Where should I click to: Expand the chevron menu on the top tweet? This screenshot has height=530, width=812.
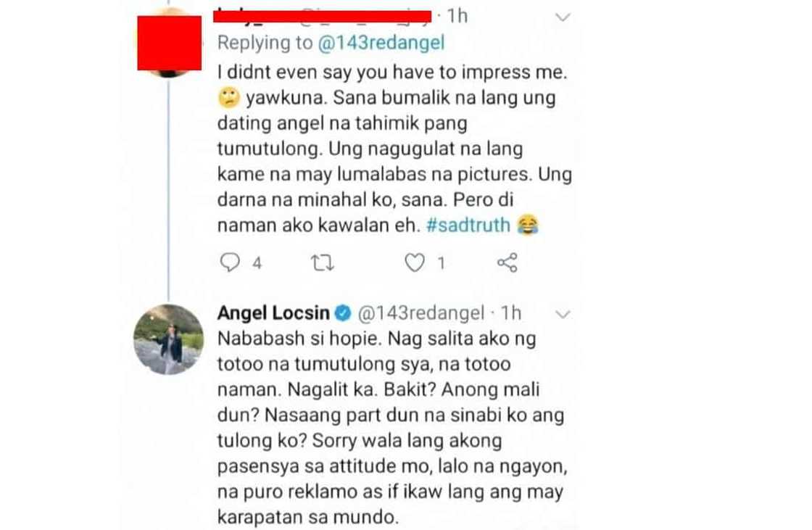tap(563, 17)
